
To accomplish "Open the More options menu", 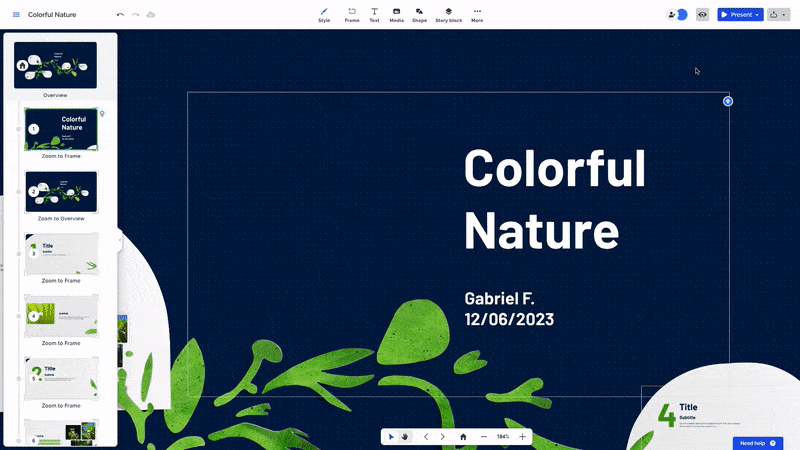I will [x=477, y=15].
